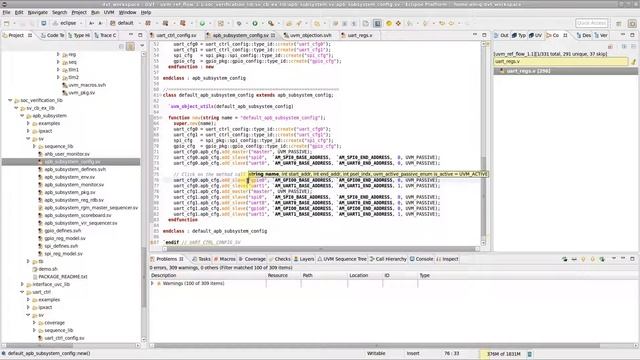Select the Console tab
Screen dimensions: 640x360
click(x=422, y=259)
